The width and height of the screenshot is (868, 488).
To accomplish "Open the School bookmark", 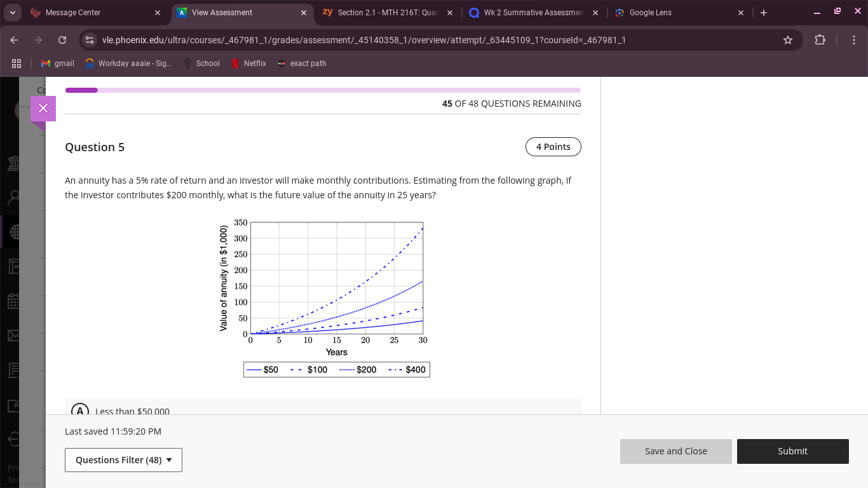I will click(x=201, y=64).
